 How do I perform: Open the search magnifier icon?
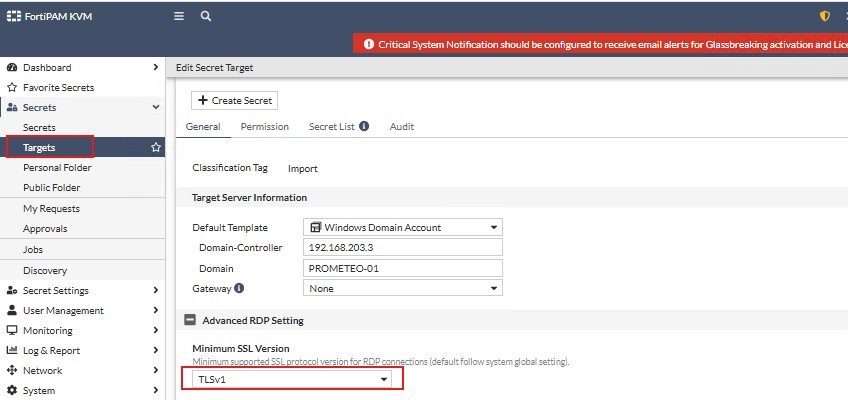click(x=206, y=16)
